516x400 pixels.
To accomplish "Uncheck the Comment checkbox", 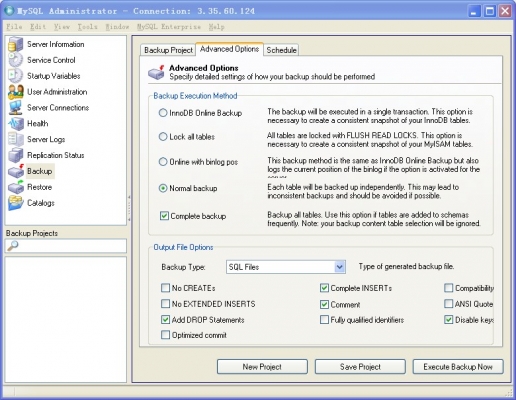I will [x=324, y=304].
